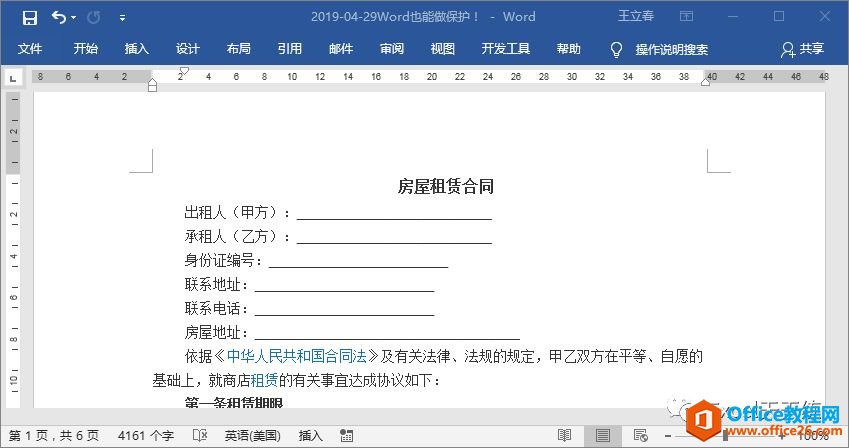Screen dimensions: 849x448
Task: Click the macro recording icon in status bar
Action: (x=347, y=436)
